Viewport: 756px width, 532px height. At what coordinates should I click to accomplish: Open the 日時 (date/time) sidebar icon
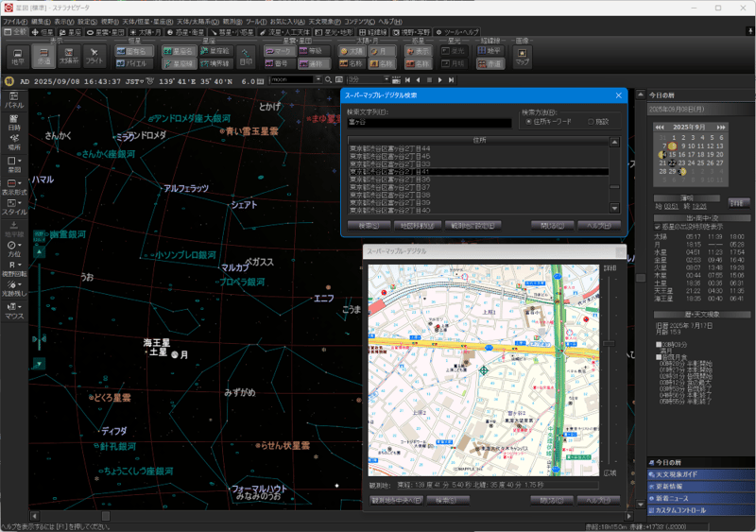click(14, 120)
